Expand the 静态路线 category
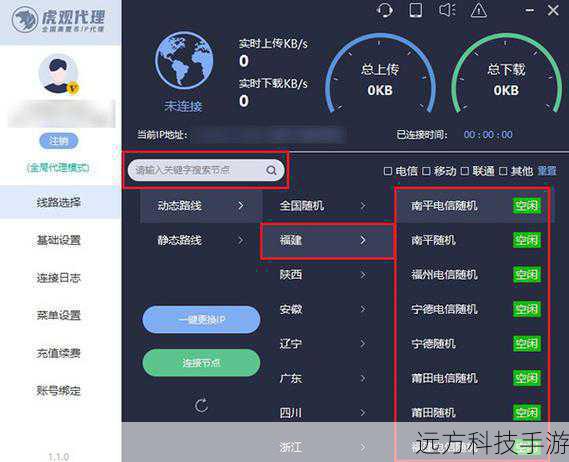 tap(201, 240)
